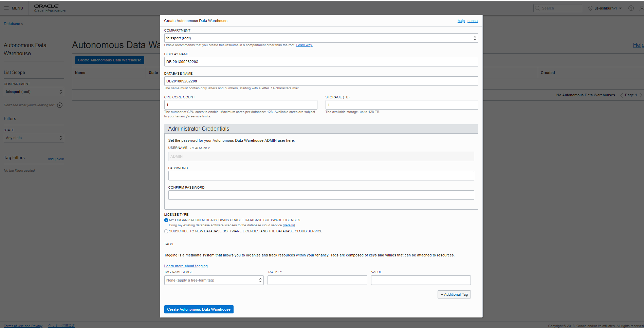Open the hamburger MENU icon
This screenshot has height=328, width=644.
click(6, 8)
